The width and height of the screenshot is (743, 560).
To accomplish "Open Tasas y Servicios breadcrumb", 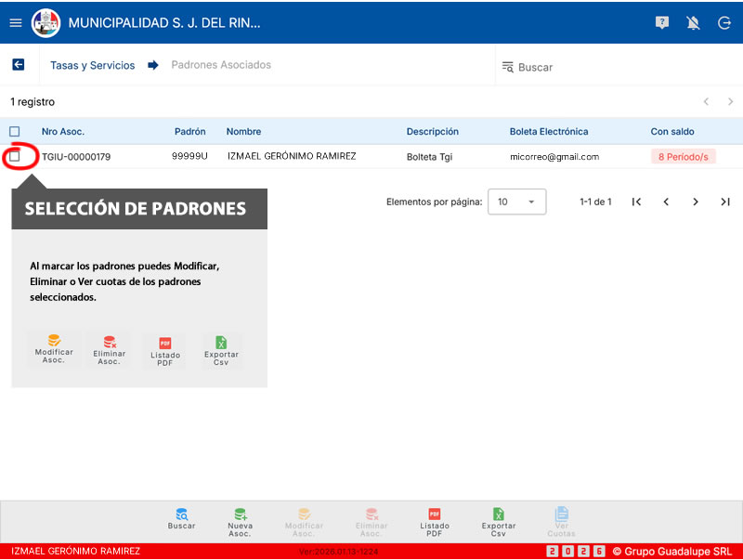I will (92, 66).
